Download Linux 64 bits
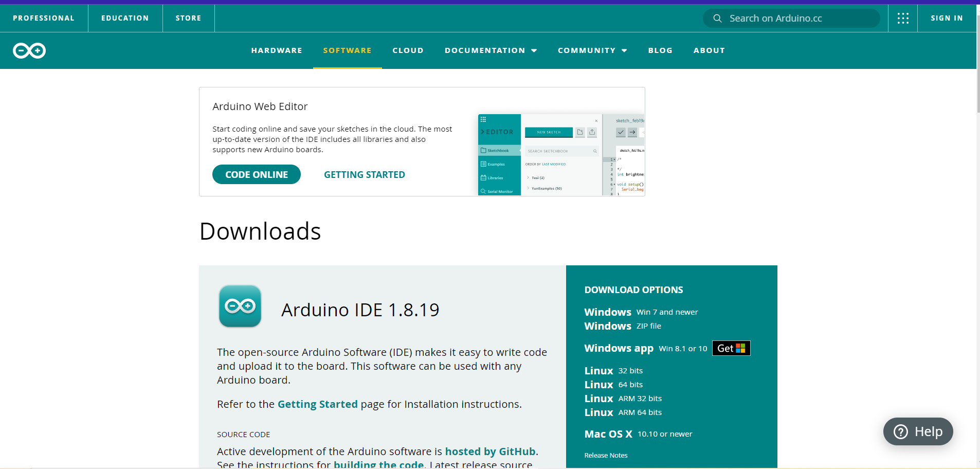The height and width of the screenshot is (469, 980). 613,385
